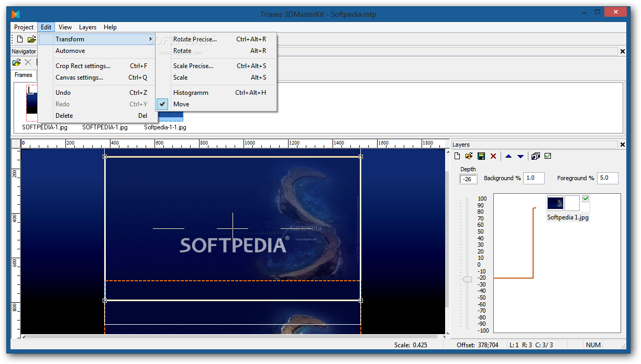Select Rotate Alt+R in Transform submenu
This screenshot has height=364, width=641.
click(x=216, y=51)
